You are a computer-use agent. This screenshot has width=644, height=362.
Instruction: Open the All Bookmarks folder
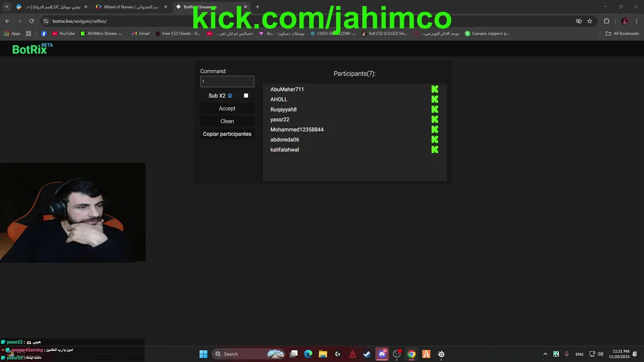622,34
